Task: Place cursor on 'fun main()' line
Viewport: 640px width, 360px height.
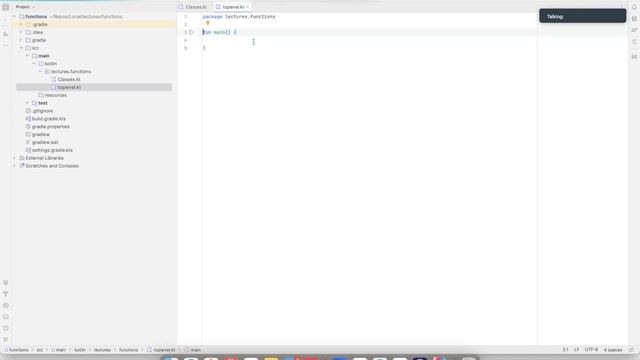Action: pyautogui.click(x=220, y=32)
